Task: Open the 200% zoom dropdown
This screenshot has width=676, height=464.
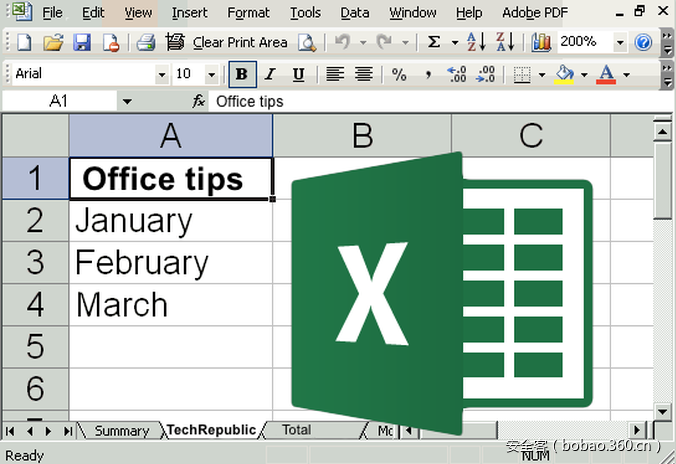Action: [620, 42]
